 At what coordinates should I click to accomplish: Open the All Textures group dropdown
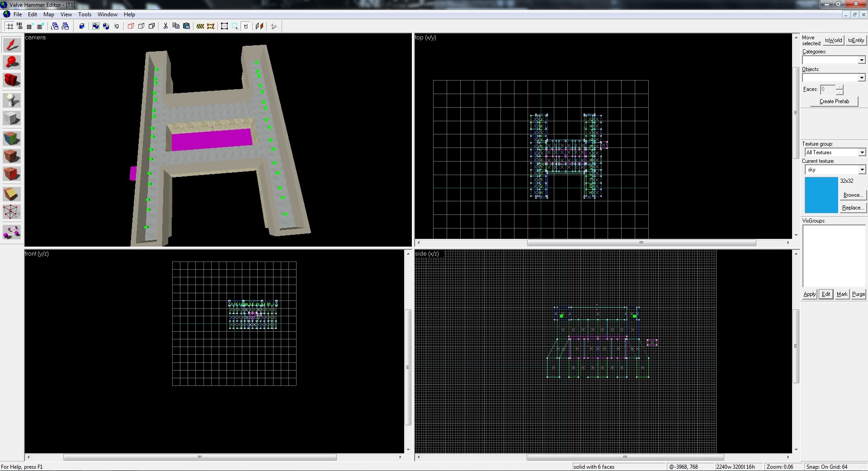coord(862,152)
